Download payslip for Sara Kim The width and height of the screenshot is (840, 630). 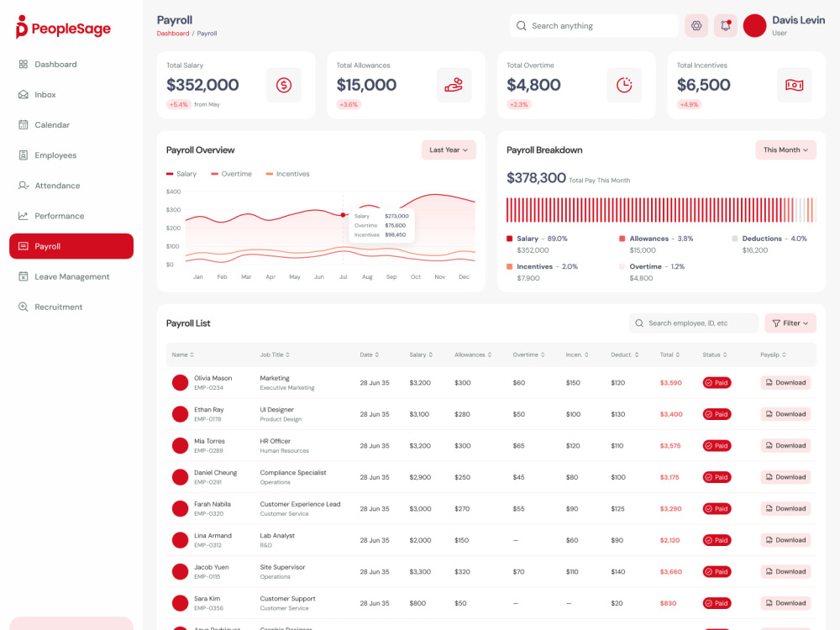pos(785,603)
